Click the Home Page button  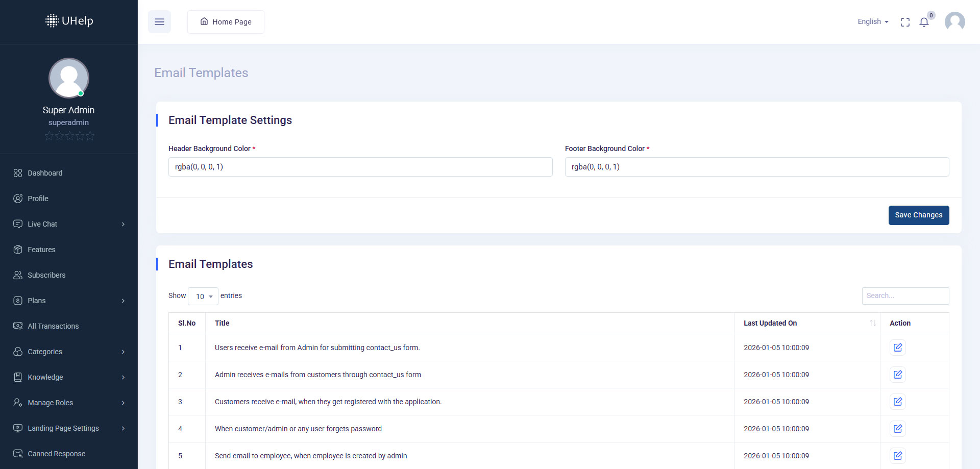pyautogui.click(x=226, y=22)
